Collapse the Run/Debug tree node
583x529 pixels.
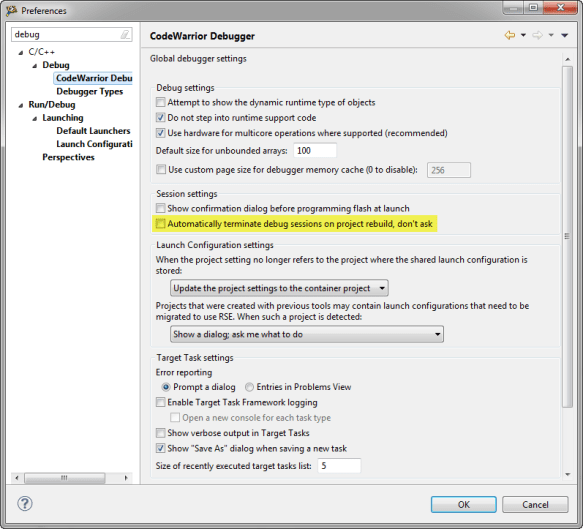(x=21, y=106)
